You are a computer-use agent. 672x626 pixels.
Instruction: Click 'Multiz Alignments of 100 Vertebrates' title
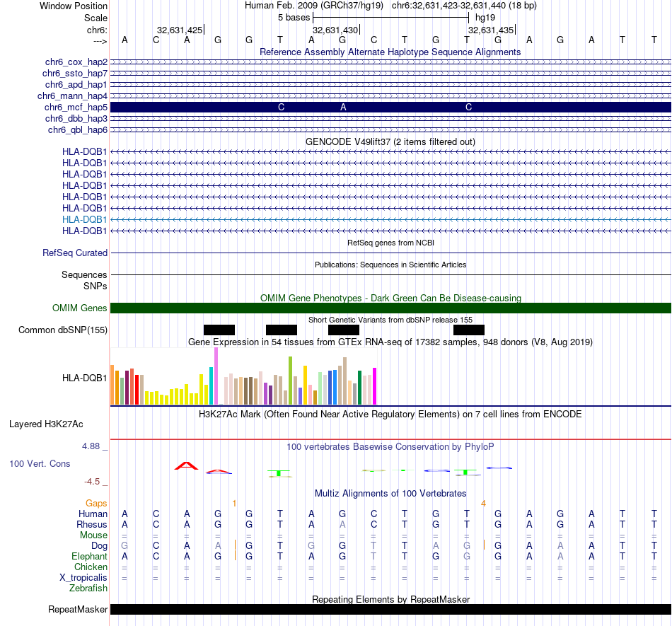pos(390,493)
